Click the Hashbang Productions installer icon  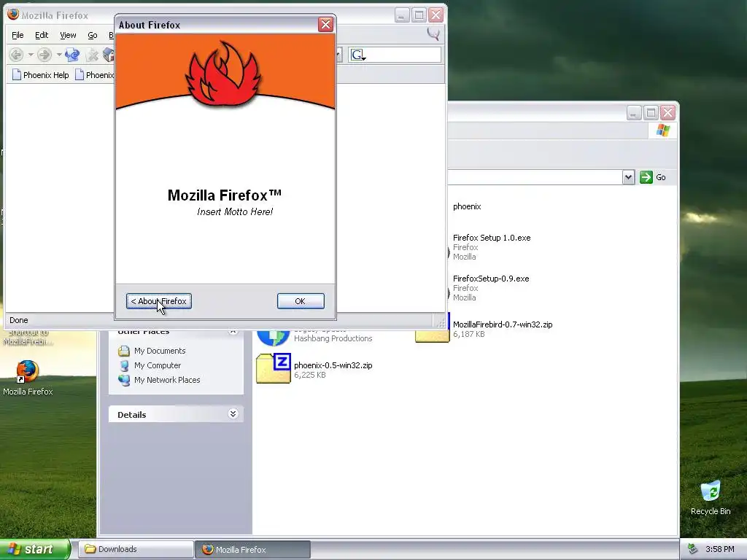pos(274,337)
